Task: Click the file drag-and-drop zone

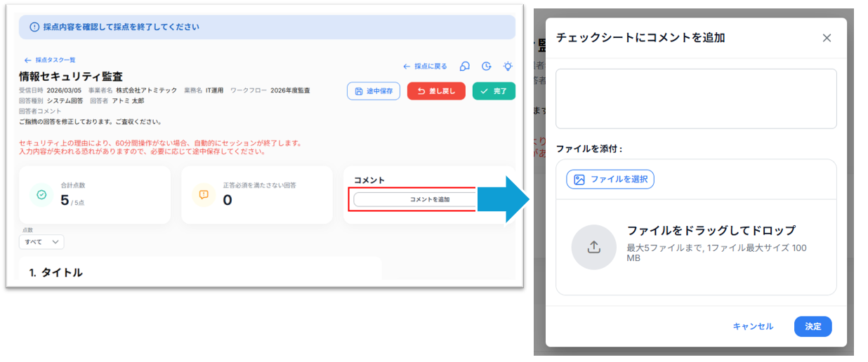Action: (695, 247)
